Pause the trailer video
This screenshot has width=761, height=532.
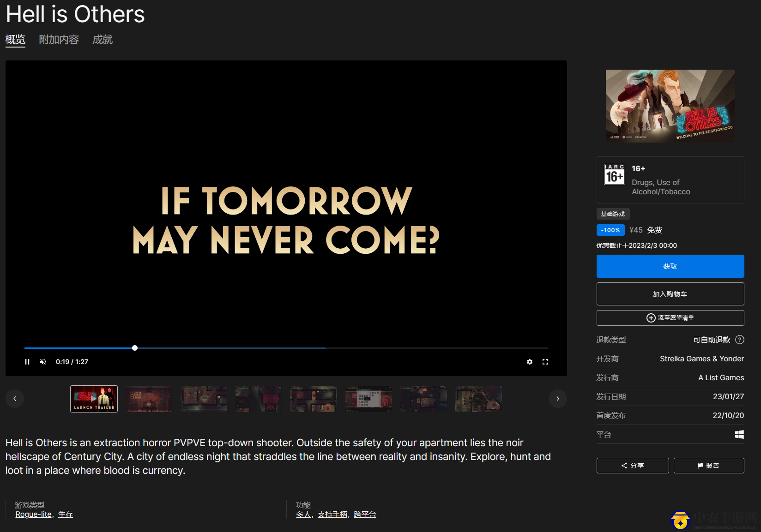click(x=27, y=362)
